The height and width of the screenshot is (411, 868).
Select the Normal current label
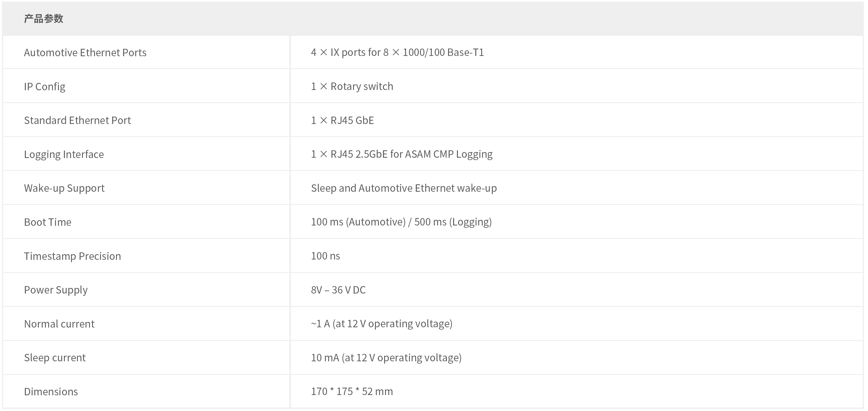[x=59, y=324]
